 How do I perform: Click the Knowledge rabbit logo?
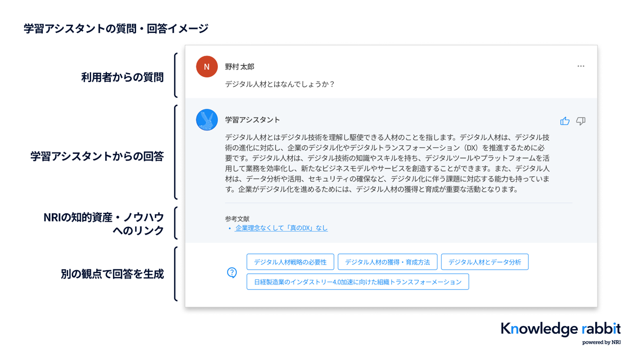point(560,329)
